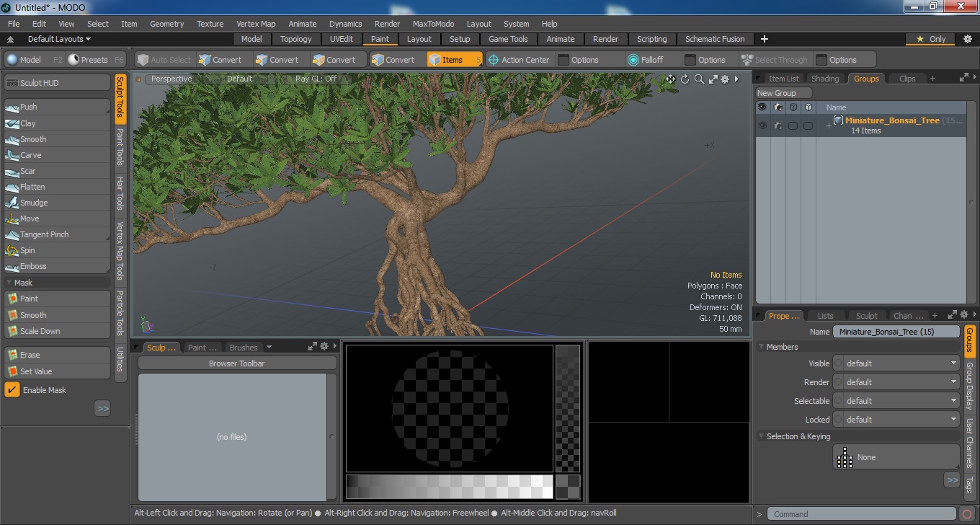Click the vertical checkered strip beside the preview

click(x=568, y=408)
